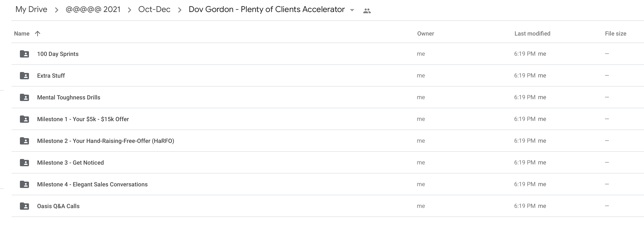Click the Owner column header

point(425,34)
